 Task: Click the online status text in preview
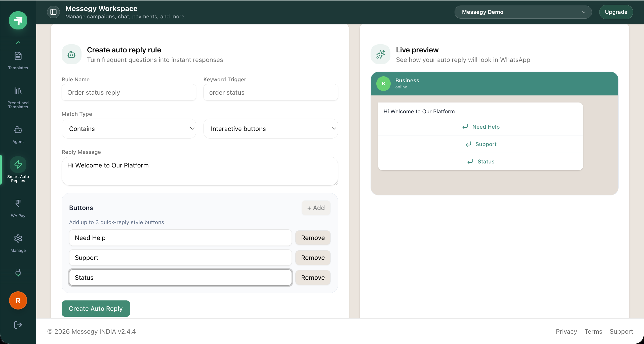[401, 87]
